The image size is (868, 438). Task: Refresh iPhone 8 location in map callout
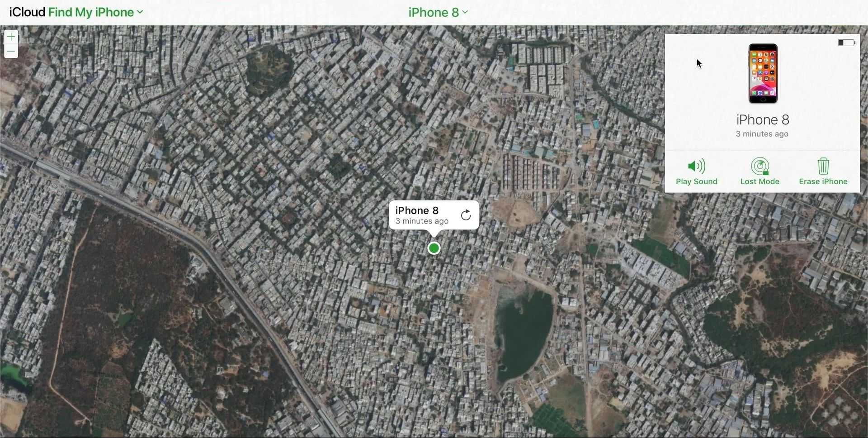click(466, 215)
